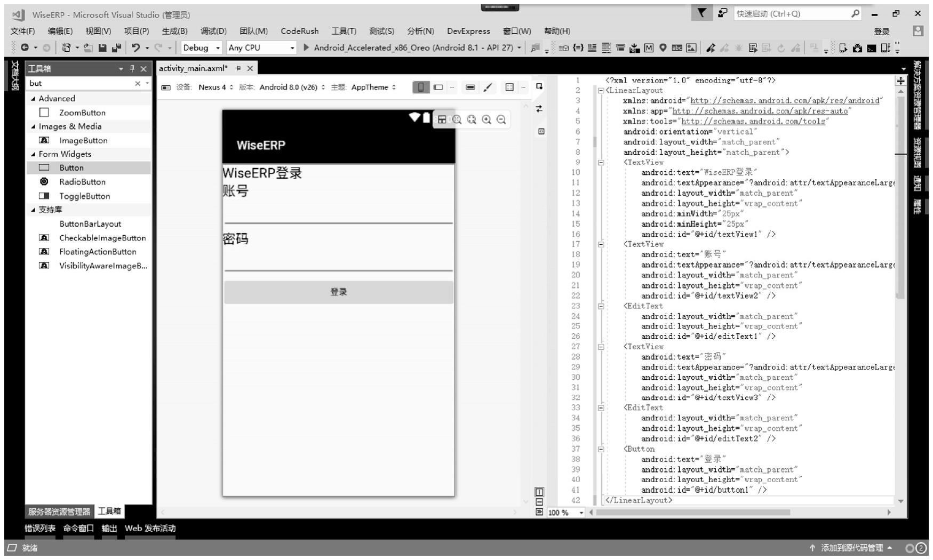
Task: Open the Android emulator target dropdown arrow
Action: tap(519, 47)
